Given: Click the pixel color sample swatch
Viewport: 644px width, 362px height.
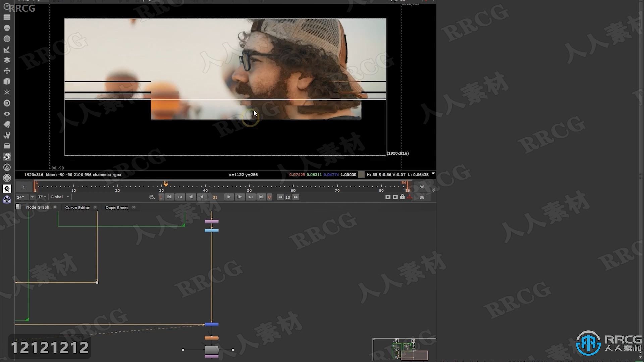Looking at the screenshot, I should click(x=361, y=175).
